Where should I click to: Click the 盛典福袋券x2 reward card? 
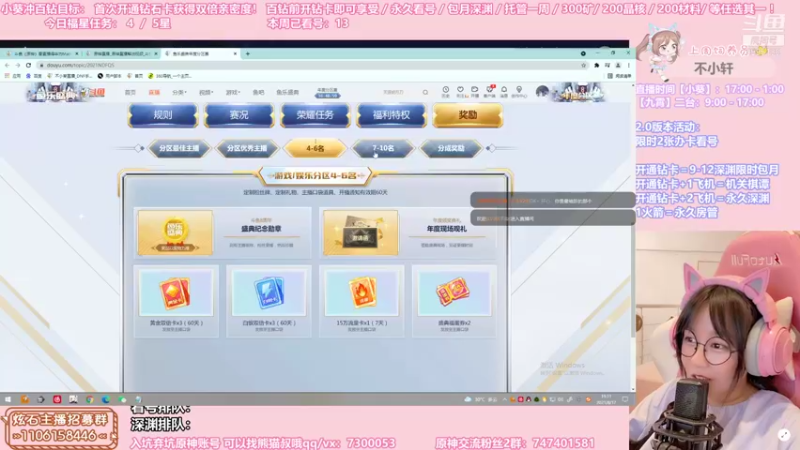454,301
